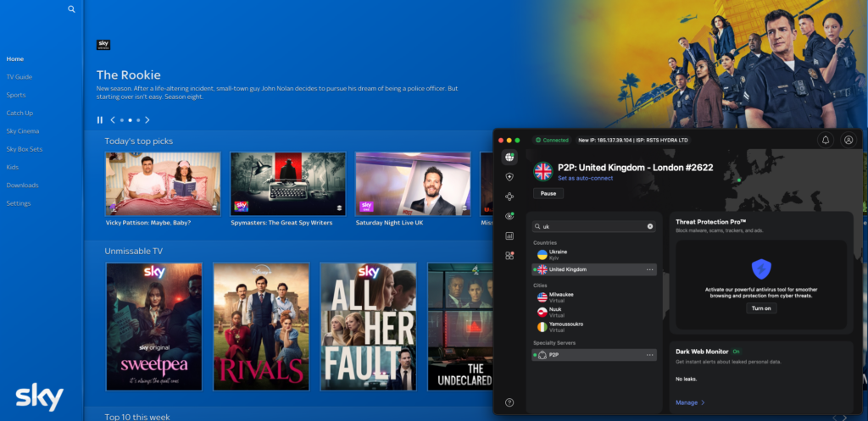Image resolution: width=868 pixels, height=421 pixels.
Task: Click 'Today's top picks' heading
Action: [139, 141]
